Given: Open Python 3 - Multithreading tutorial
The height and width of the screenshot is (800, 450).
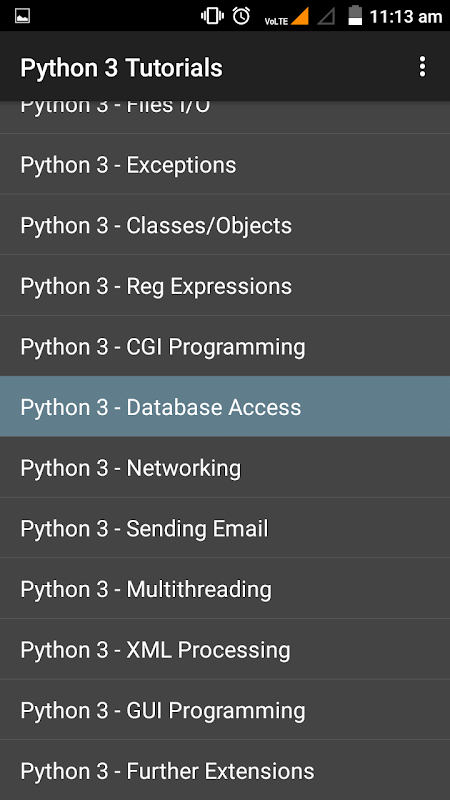Looking at the screenshot, I should point(225,589).
